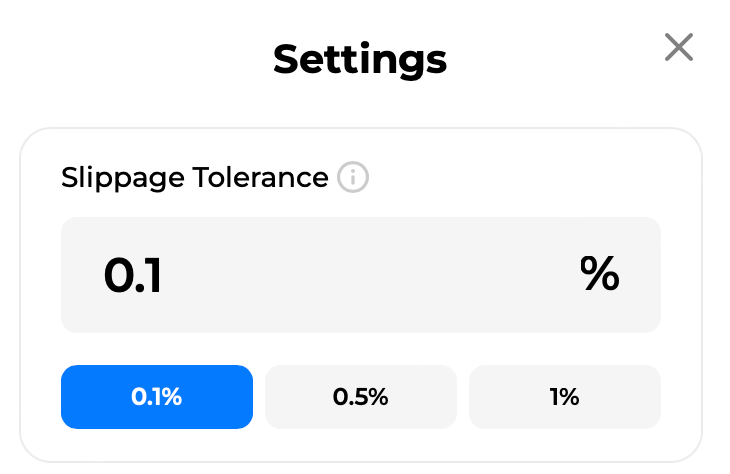Tap the rightmost preset labeled 1%
730x474 pixels.
coord(565,397)
